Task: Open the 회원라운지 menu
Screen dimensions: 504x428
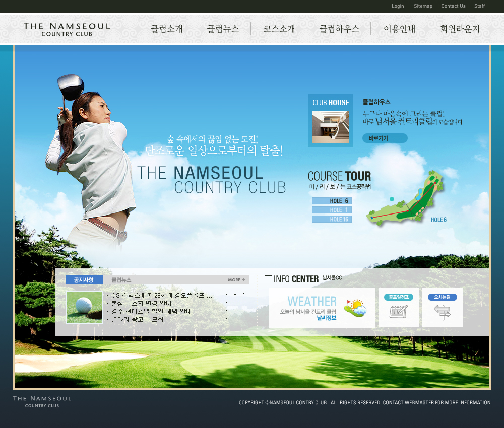Action: [x=460, y=29]
